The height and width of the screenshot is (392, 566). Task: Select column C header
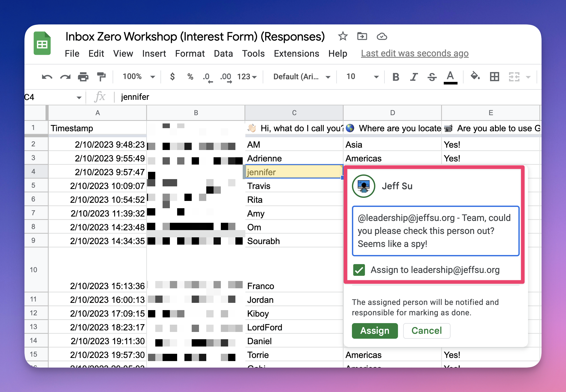[x=294, y=113]
